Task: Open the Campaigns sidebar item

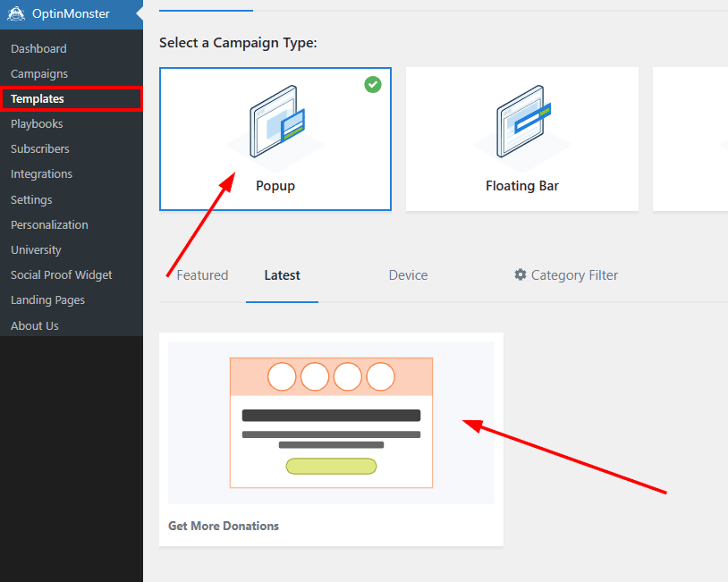Action: 39,74
